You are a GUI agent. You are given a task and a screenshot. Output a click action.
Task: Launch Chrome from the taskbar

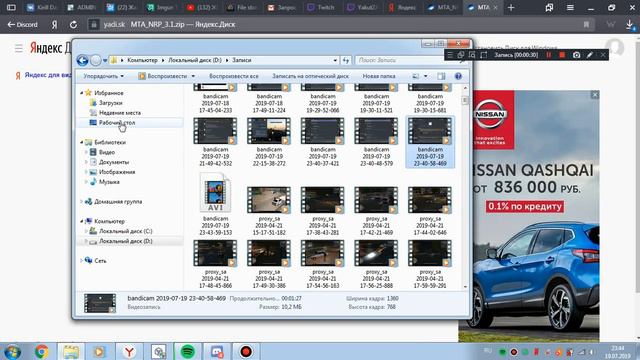[42, 352]
